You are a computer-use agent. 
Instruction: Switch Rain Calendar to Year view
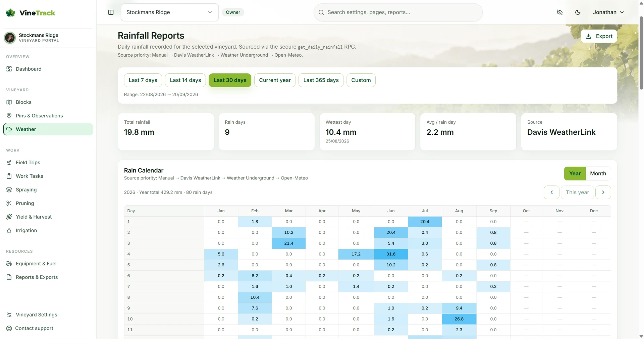575,173
